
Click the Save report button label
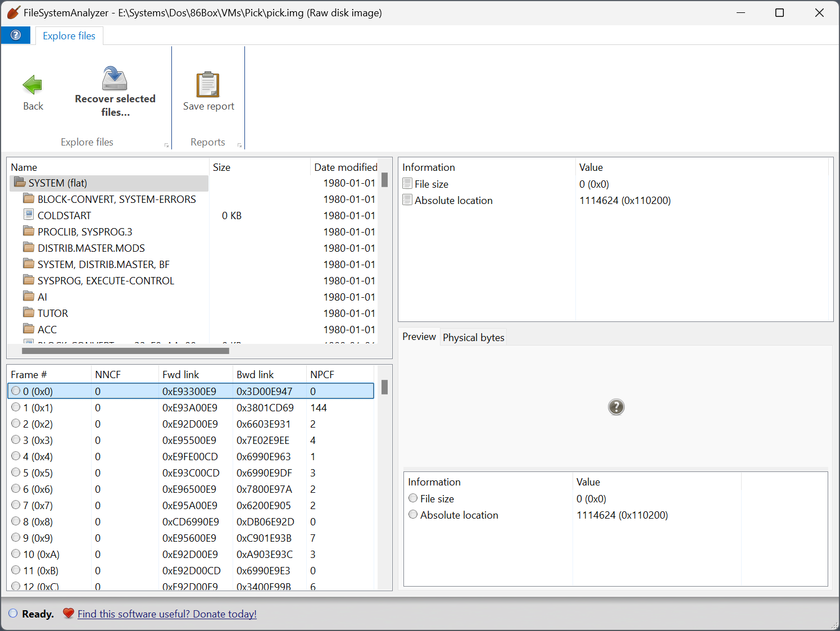208,106
